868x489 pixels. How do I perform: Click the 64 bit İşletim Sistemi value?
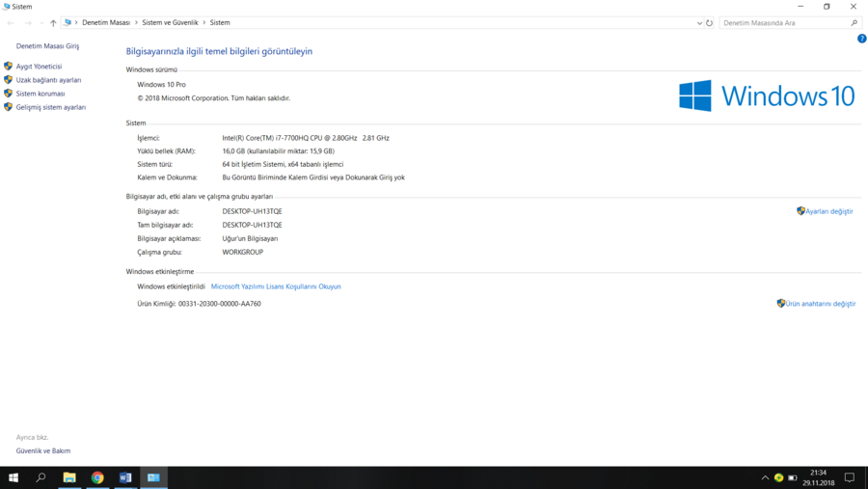click(283, 165)
